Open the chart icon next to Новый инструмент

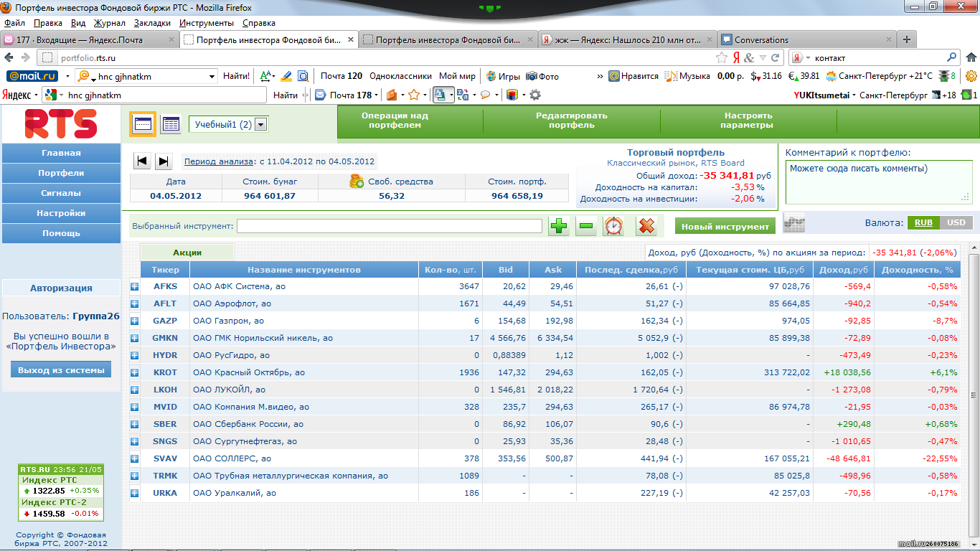pos(793,224)
